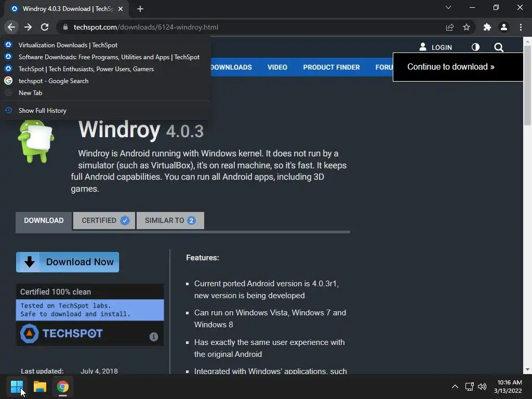Open the VIDEO nav item
This screenshot has width=532, height=399.
coord(277,67)
